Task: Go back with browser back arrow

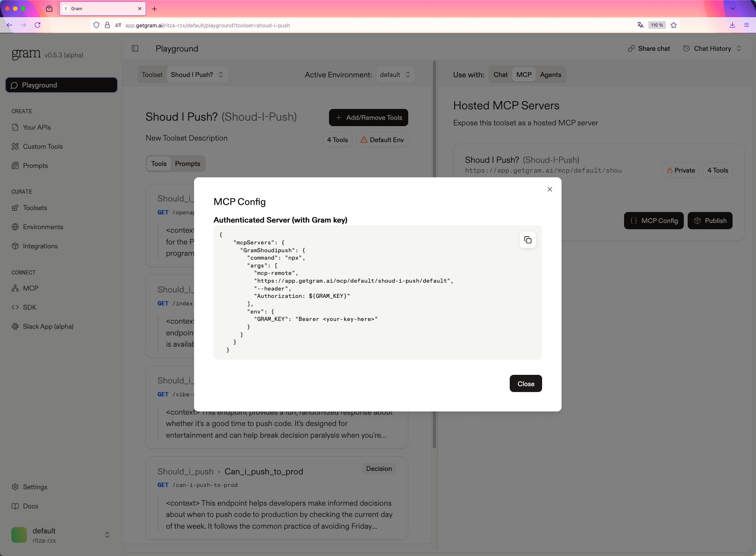Action: point(9,25)
